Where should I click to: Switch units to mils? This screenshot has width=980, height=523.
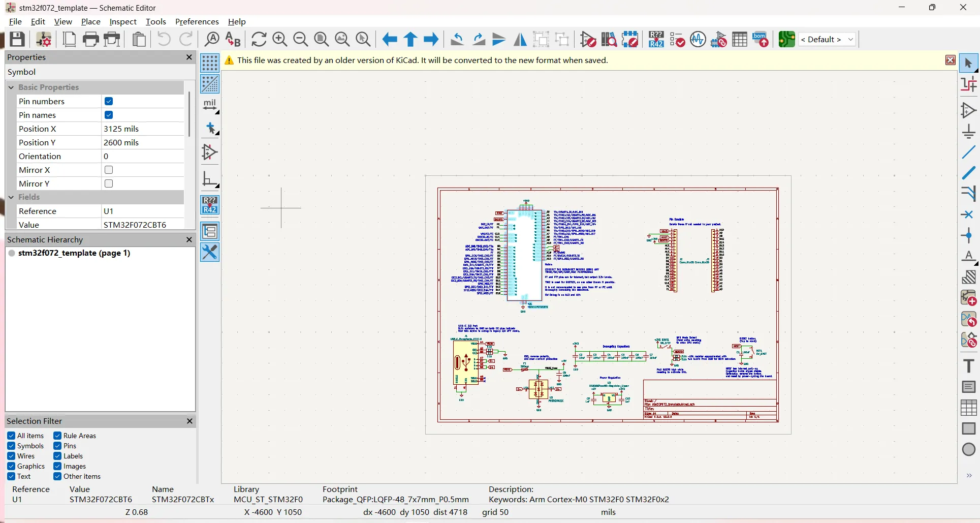[x=210, y=105]
